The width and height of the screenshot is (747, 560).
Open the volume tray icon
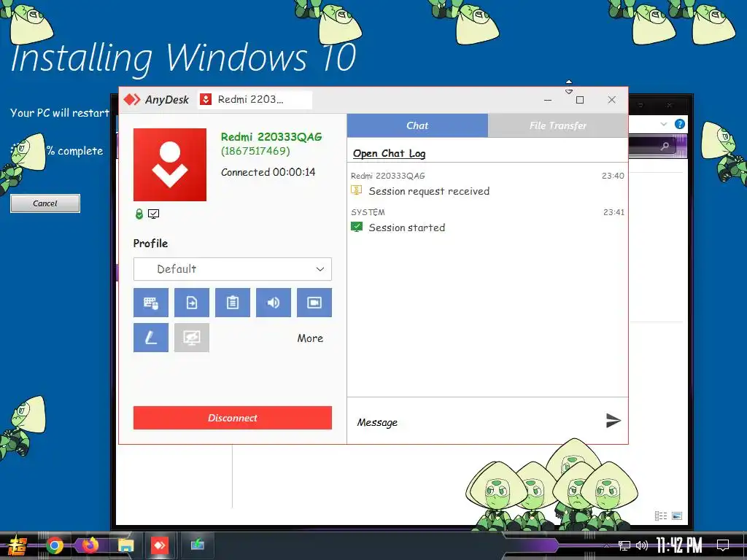point(642,545)
